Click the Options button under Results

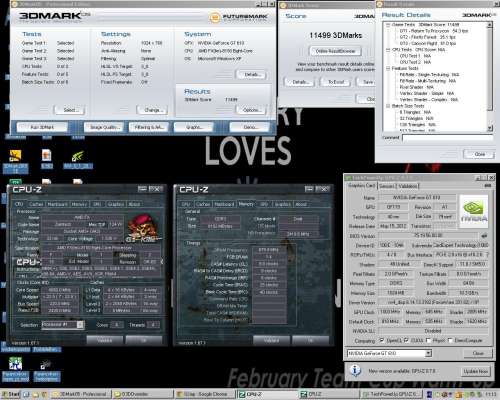coord(251,110)
